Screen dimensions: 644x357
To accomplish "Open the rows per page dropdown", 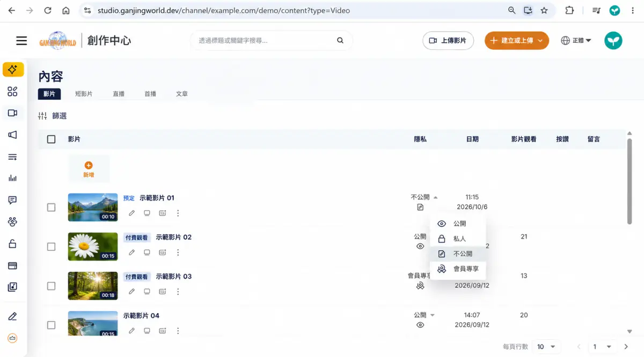I will (x=546, y=347).
